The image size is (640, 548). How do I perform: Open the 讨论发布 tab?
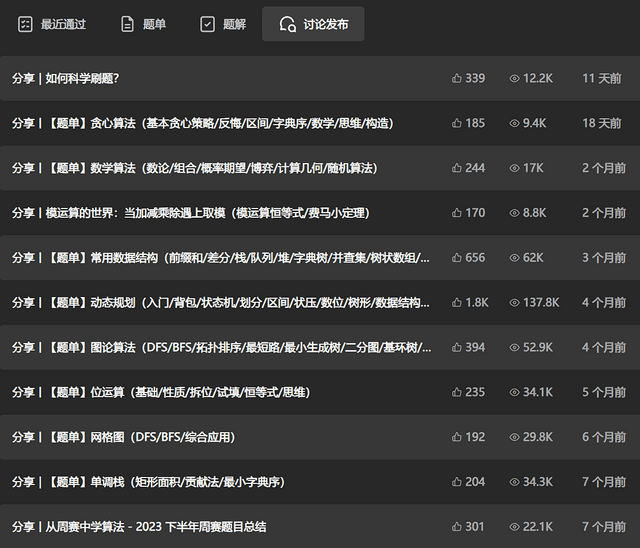[313, 24]
